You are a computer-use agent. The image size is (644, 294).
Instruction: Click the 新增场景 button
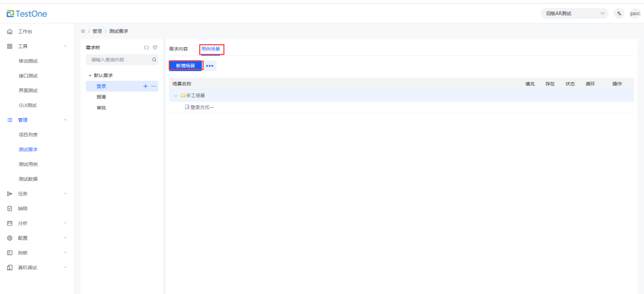tap(186, 66)
